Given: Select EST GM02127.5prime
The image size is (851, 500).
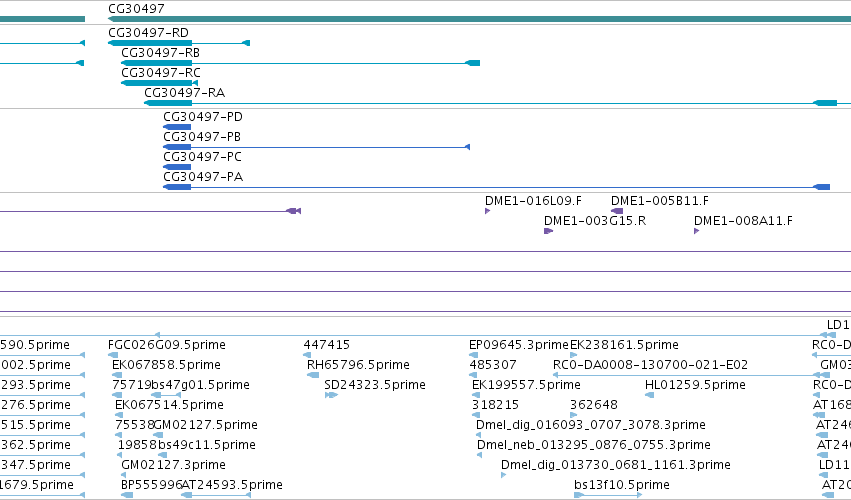Looking at the screenshot, I should pyautogui.click(x=206, y=425).
